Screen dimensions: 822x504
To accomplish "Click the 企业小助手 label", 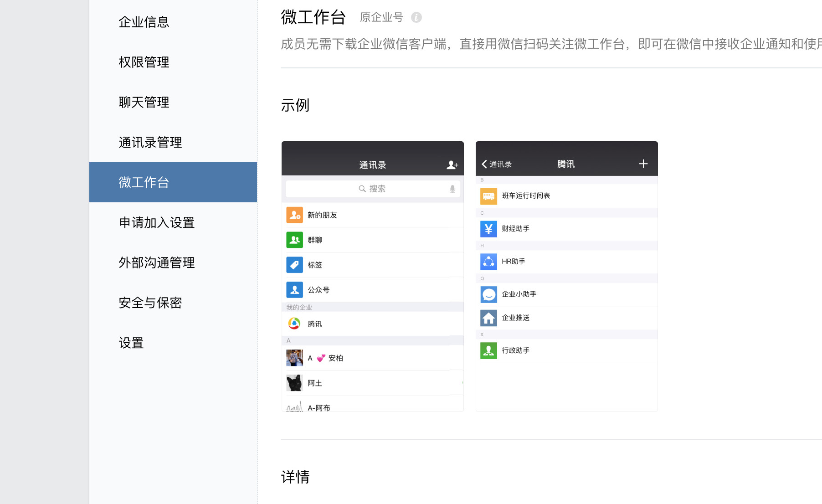I will tap(519, 294).
